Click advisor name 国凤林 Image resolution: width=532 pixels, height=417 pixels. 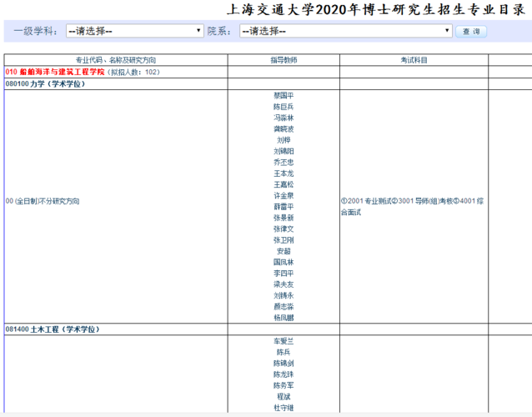284,262
